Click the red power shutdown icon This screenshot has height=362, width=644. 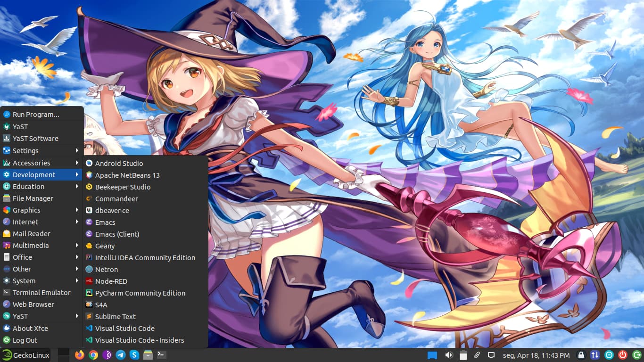[x=623, y=355]
